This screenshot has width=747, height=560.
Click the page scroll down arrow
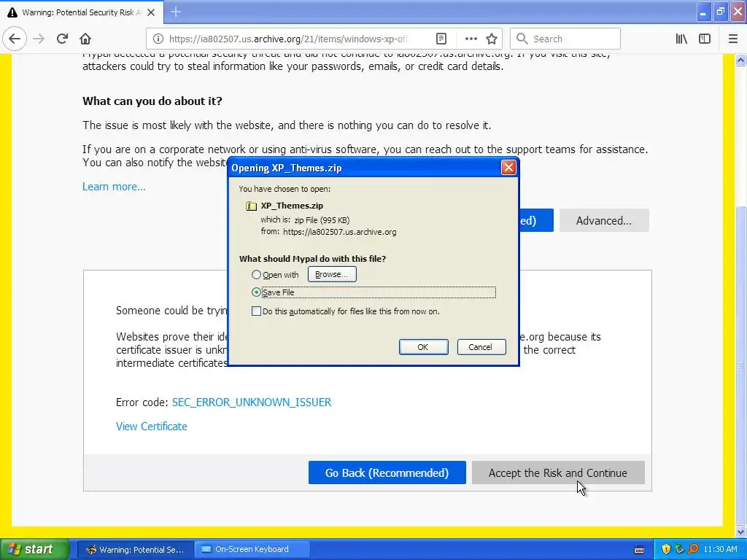coord(741,532)
